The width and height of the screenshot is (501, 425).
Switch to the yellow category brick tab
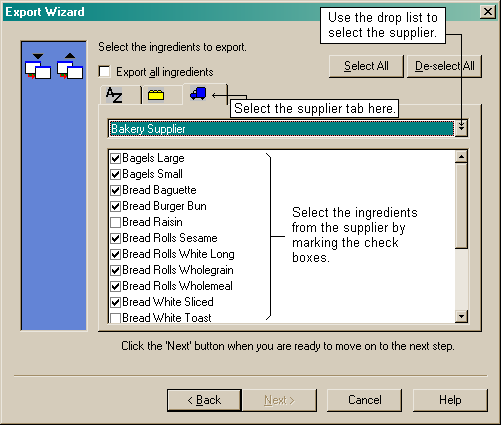pos(162,95)
